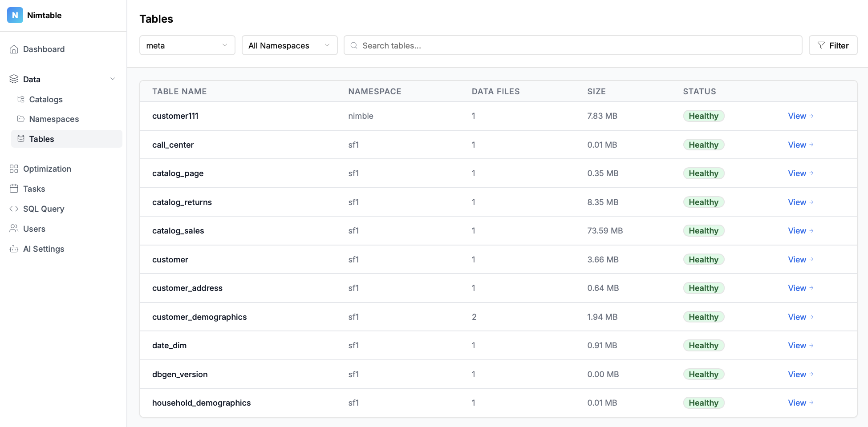
Task: Open Namespaces from the sidebar
Action: coord(54,119)
